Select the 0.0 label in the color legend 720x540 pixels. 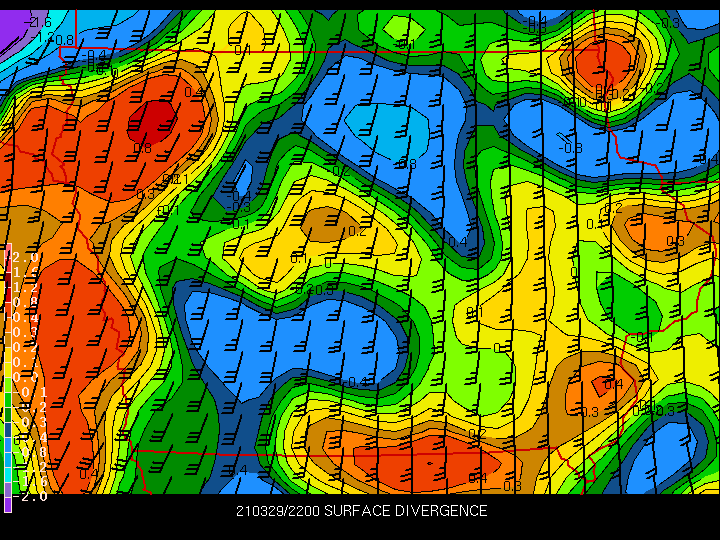24,377
